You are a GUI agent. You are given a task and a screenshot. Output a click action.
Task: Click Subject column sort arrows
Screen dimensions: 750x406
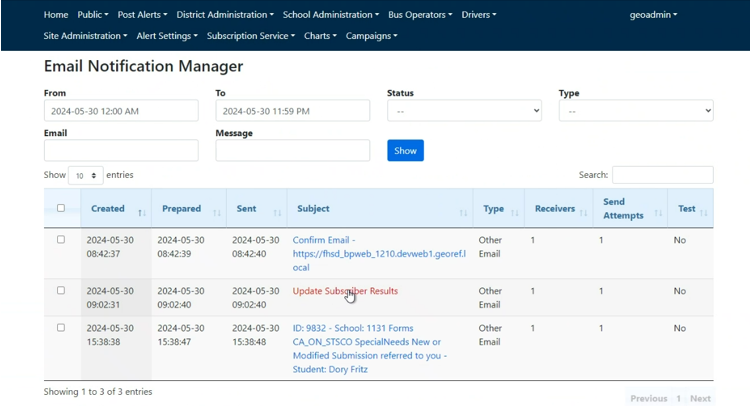click(463, 212)
